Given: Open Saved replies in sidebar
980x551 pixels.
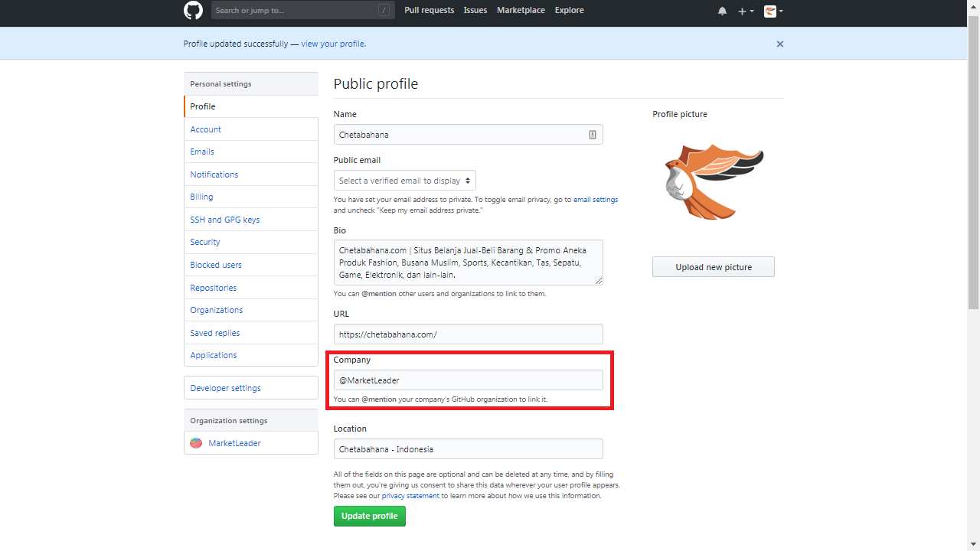Looking at the screenshot, I should (251, 333).
